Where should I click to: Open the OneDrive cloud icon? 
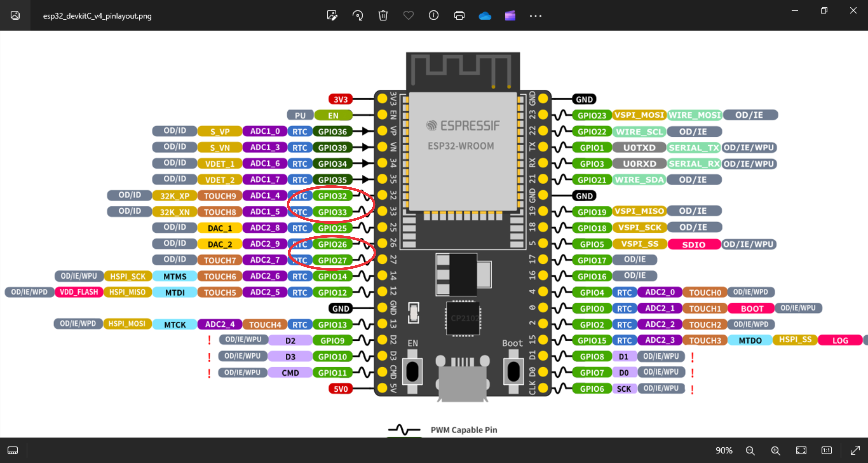tap(485, 16)
